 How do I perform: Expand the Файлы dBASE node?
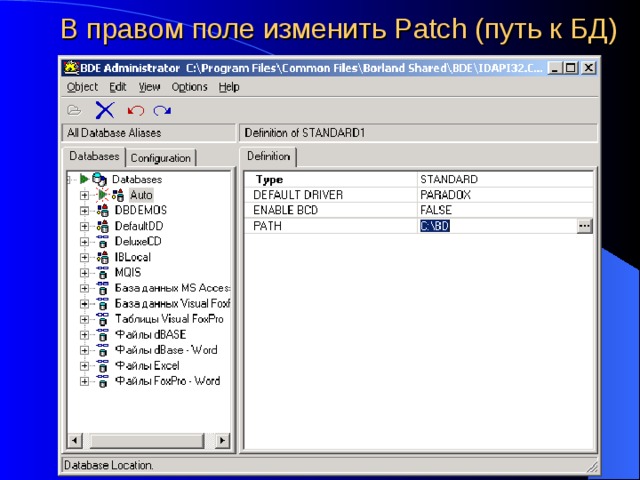point(84,335)
